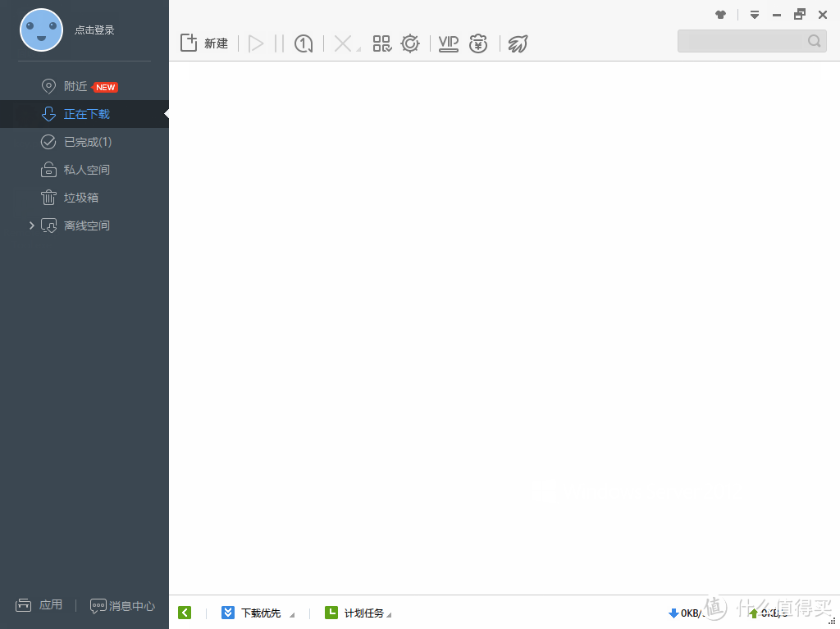The width and height of the screenshot is (840, 629).
Task: Click the yen money bag icon
Action: pos(478,43)
